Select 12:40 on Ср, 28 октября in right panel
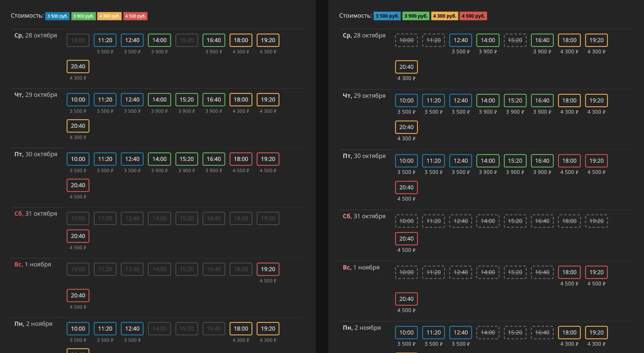Screen dimensions: 644x353 point(460,40)
